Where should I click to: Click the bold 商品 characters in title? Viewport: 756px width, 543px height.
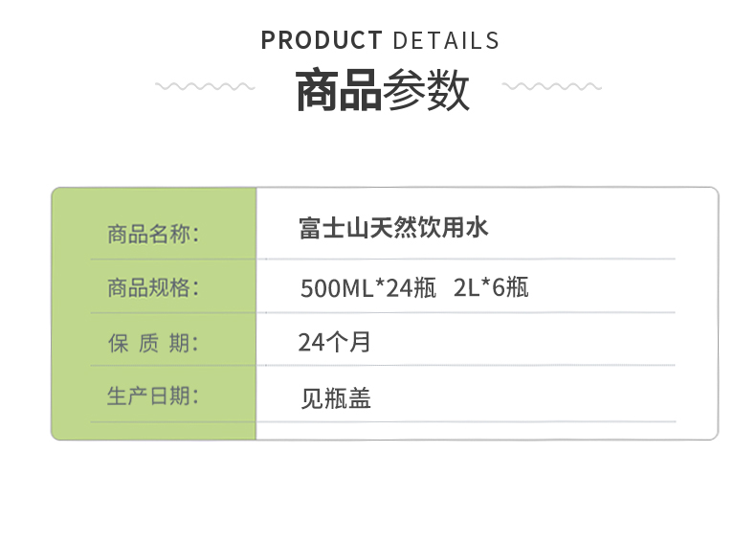(339, 90)
